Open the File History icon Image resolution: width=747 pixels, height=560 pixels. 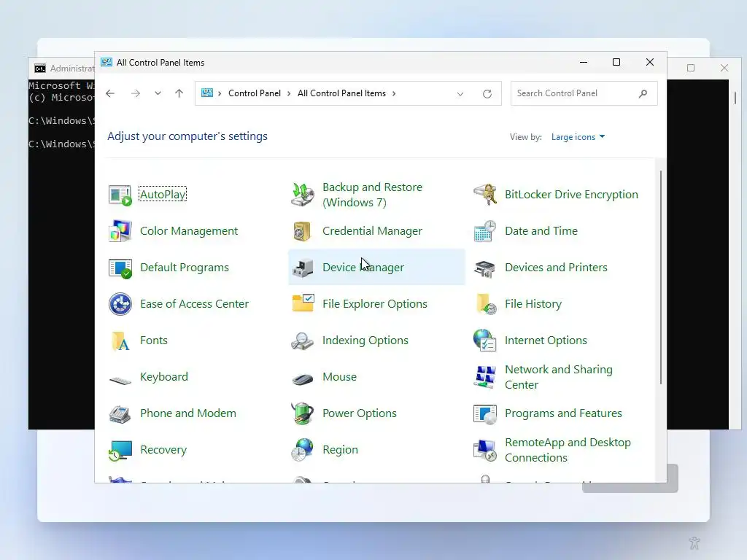485,304
